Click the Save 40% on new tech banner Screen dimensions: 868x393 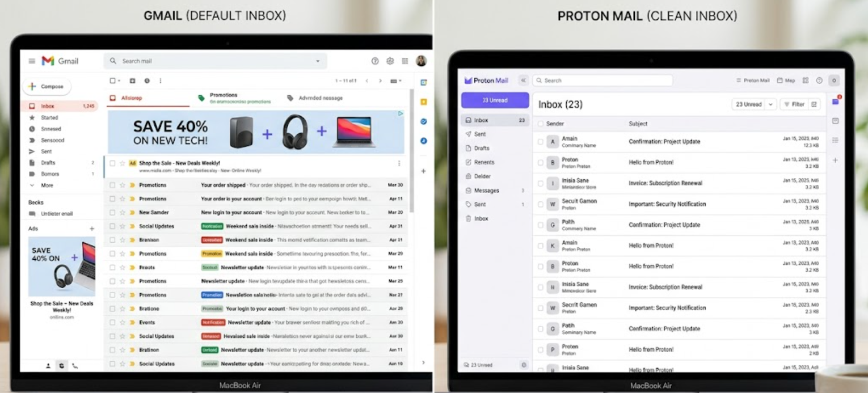pos(256,132)
